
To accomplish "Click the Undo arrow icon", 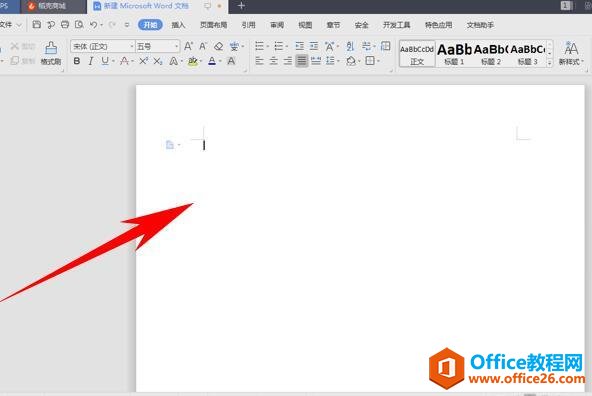I will point(94,25).
